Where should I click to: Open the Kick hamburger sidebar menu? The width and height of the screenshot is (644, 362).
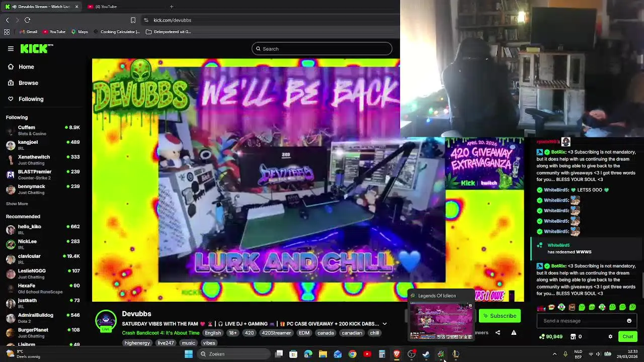coord(11,49)
